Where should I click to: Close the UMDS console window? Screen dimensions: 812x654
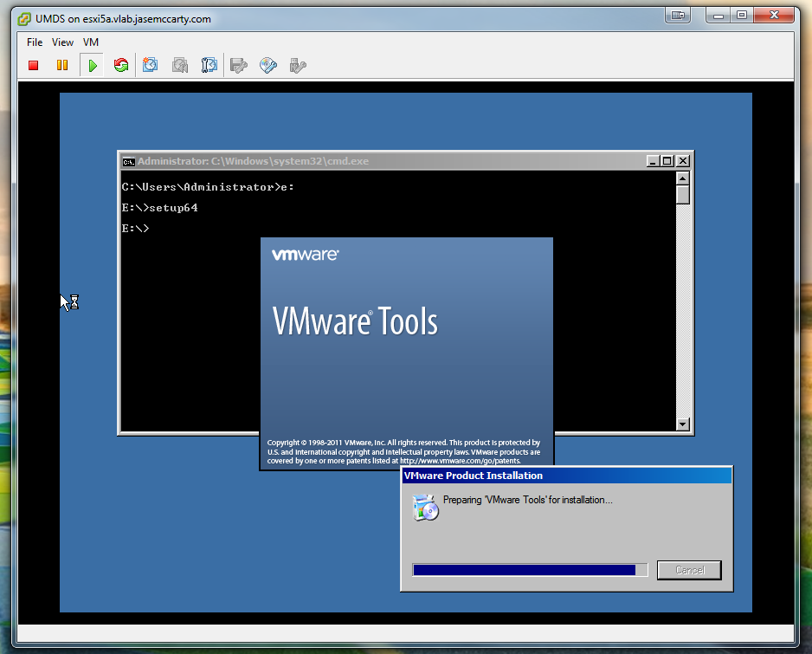774,15
